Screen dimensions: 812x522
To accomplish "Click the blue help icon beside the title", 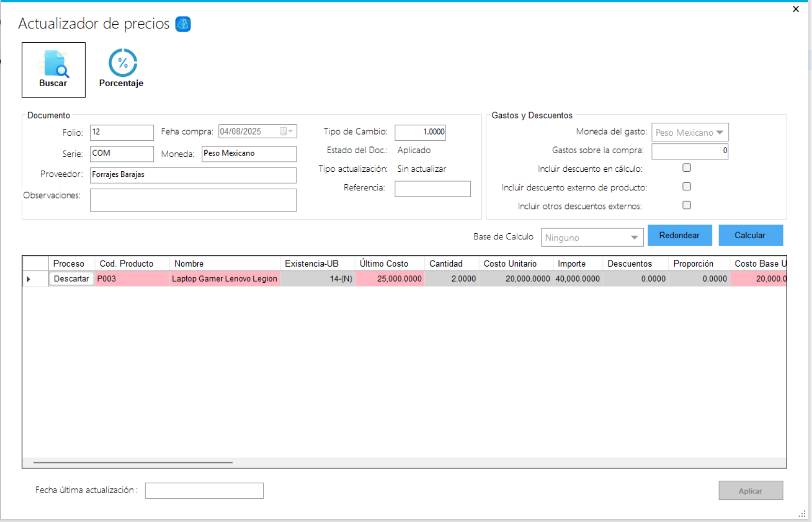I will coord(183,24).
